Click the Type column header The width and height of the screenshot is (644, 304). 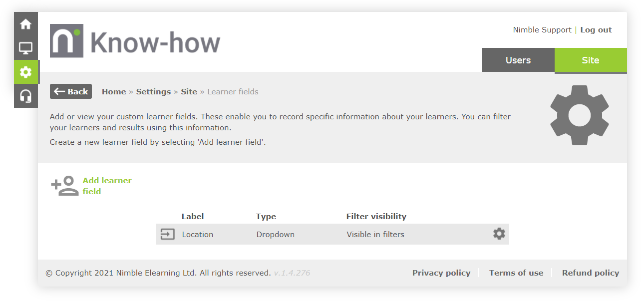266,217
